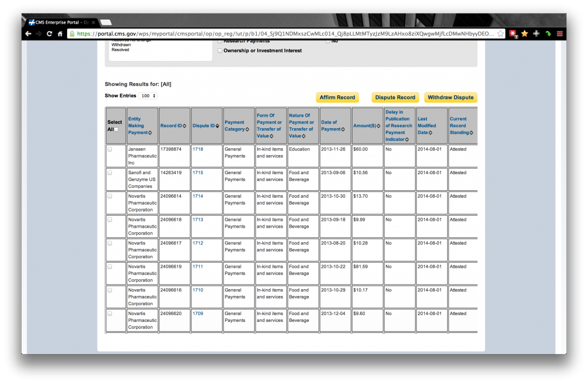588x384 pixels.
Task: Sort by Record ID column
Action: 173,126
